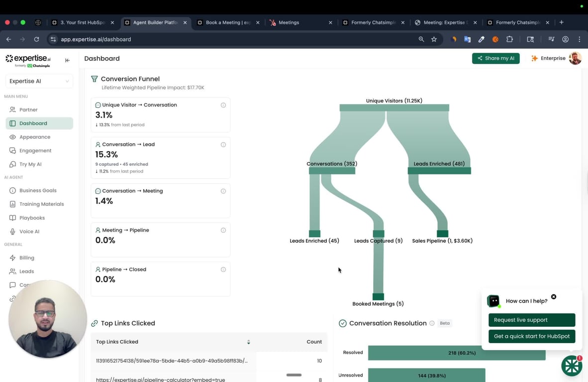The width and height of the screenshot is (588, 382).
Task: Click the Conversations (352) label
Action: [332, 164]
